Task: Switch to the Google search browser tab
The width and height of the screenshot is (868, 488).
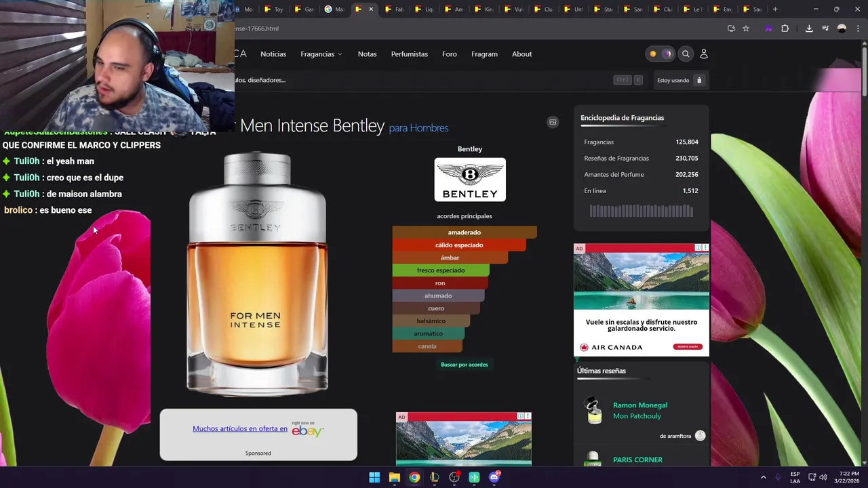Action: click(x=334, y=9)
